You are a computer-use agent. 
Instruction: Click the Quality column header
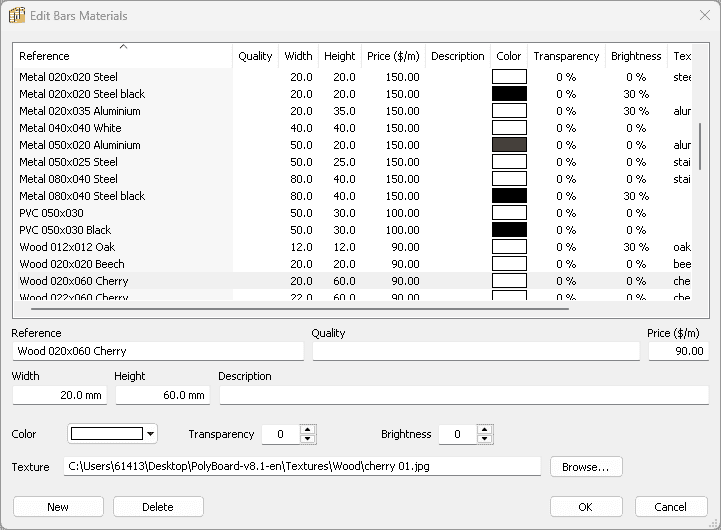(255, 56)
